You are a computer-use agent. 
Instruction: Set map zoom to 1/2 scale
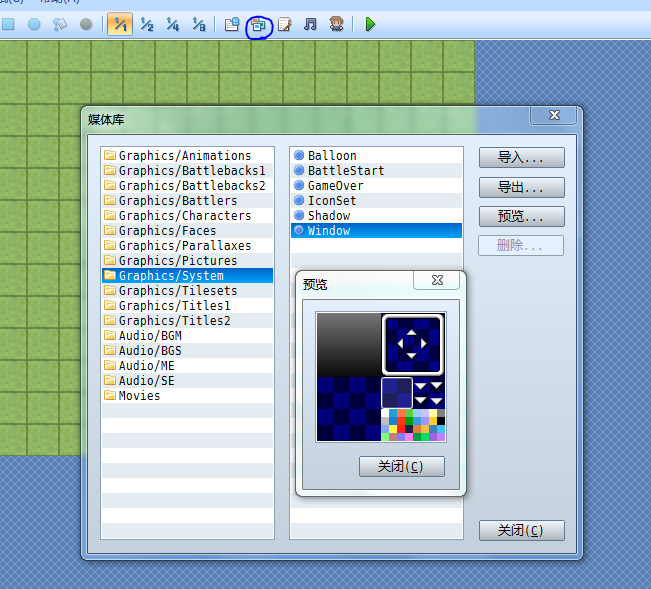pos(147,24)
